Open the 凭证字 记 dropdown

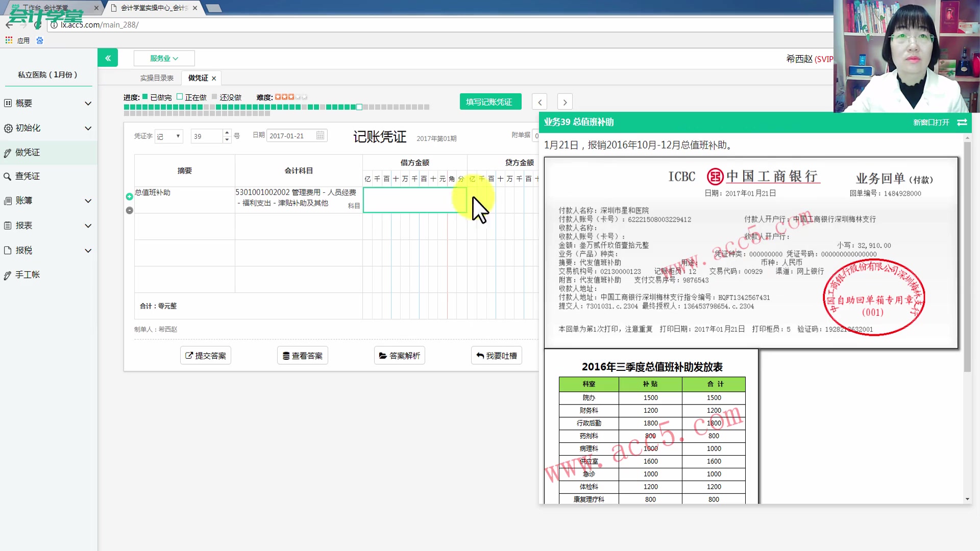169,136
